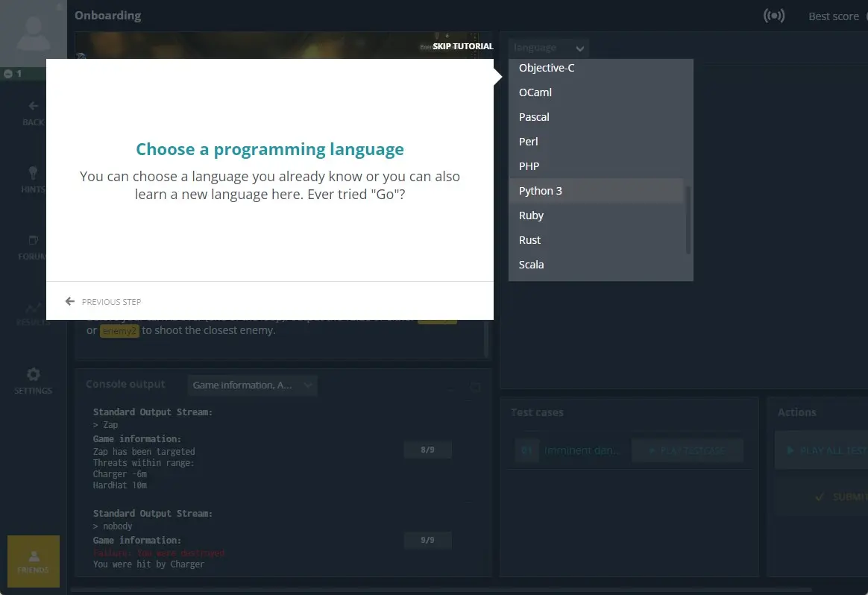Click 'Choose a programming language' heading
The width and height of the screenshot is (868, 595).
pyautogui.click(x=270, y=149)
